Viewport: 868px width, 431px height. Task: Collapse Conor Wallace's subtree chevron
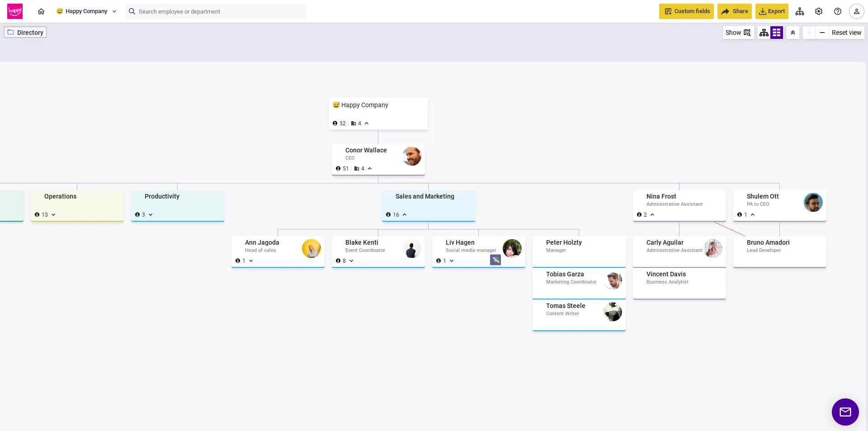(x=370, y=169)
